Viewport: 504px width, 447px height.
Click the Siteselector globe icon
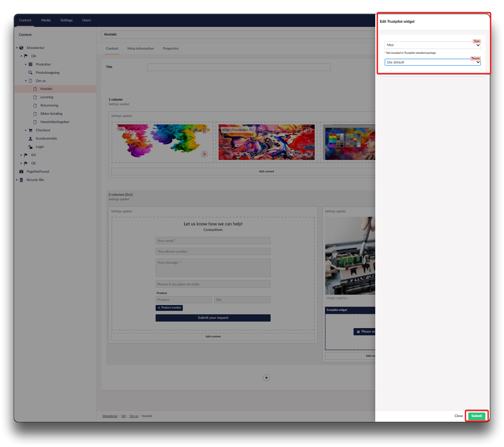click(21, 48)
